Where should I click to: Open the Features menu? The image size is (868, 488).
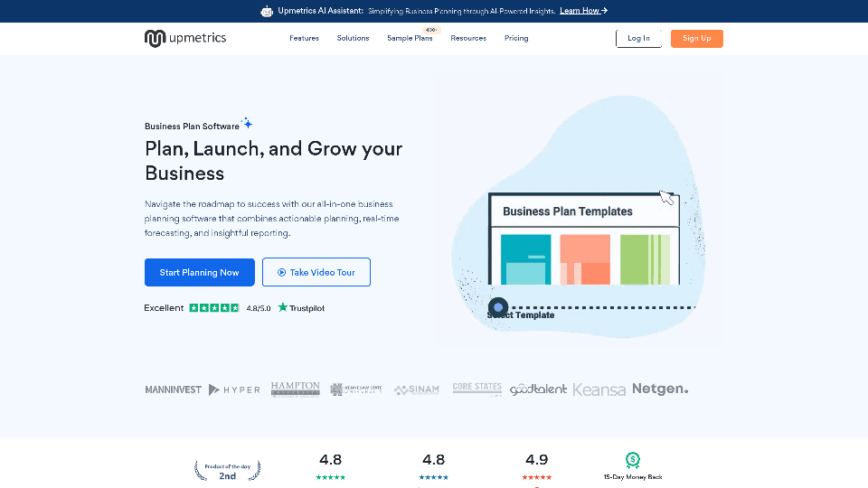point(304,38)
